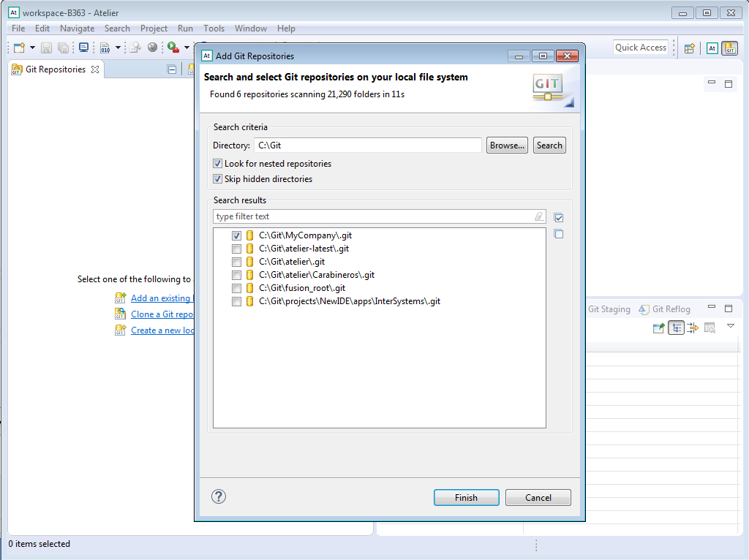
Task: Open the Edit menu
Action: (42, 29)
